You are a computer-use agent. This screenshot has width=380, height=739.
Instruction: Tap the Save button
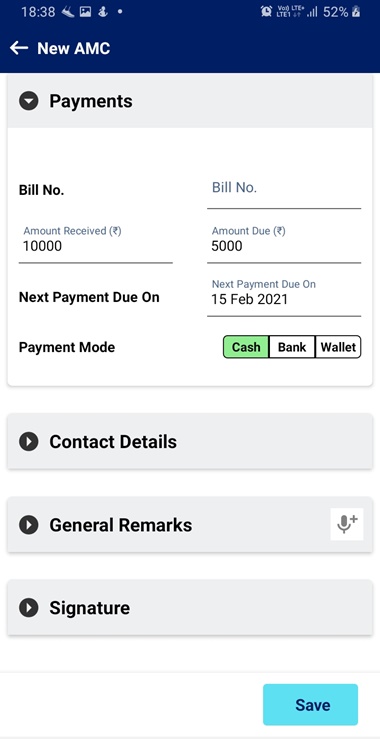[310, 705]
